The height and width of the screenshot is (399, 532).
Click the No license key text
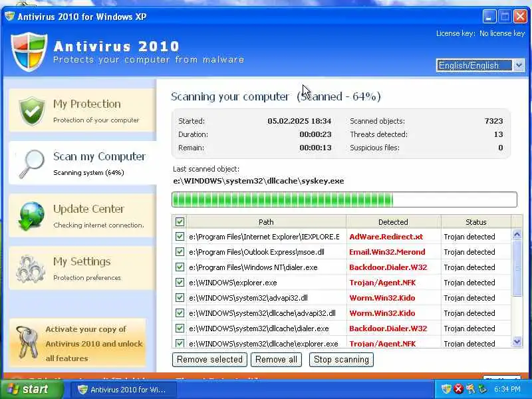click(502, 33)
